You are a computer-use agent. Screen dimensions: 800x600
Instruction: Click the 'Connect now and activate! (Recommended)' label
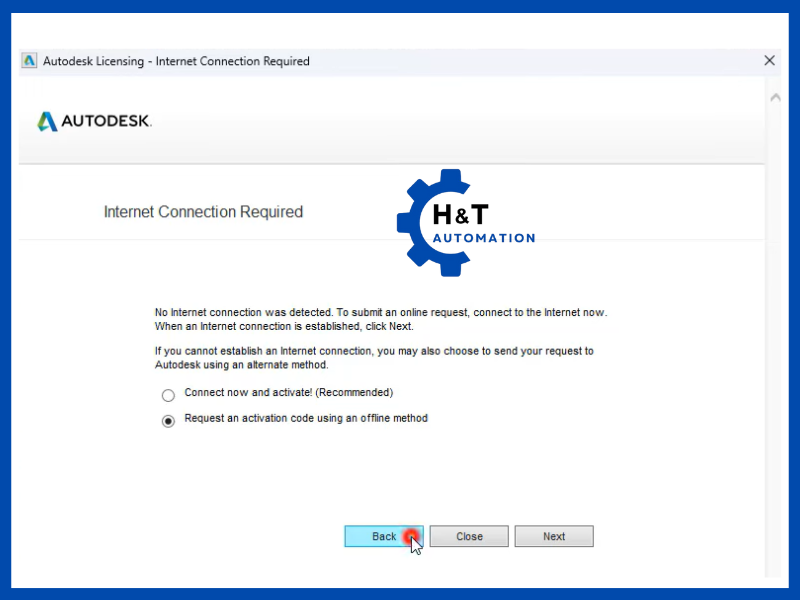coord(288,393)
